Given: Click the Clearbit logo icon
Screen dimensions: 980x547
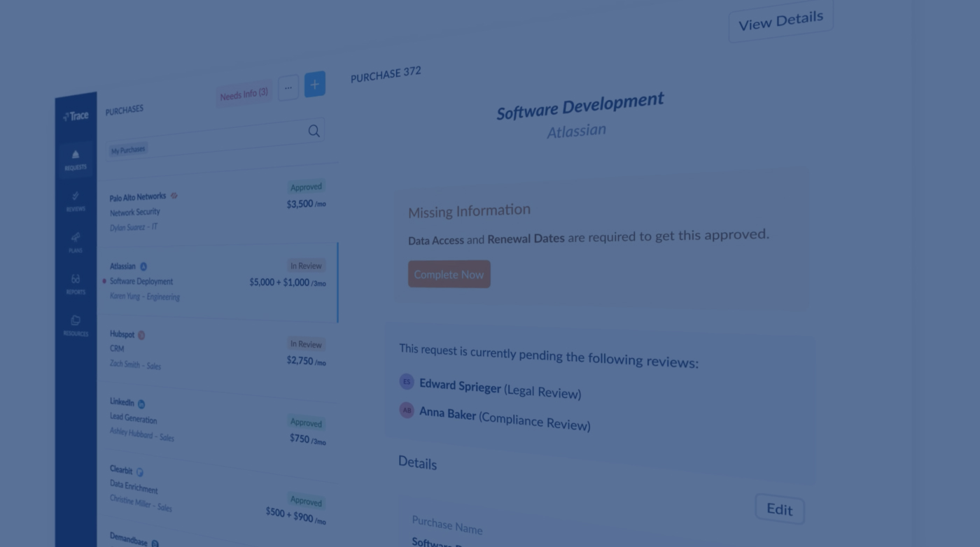Looking at the screenshot, I should [140, 472].
